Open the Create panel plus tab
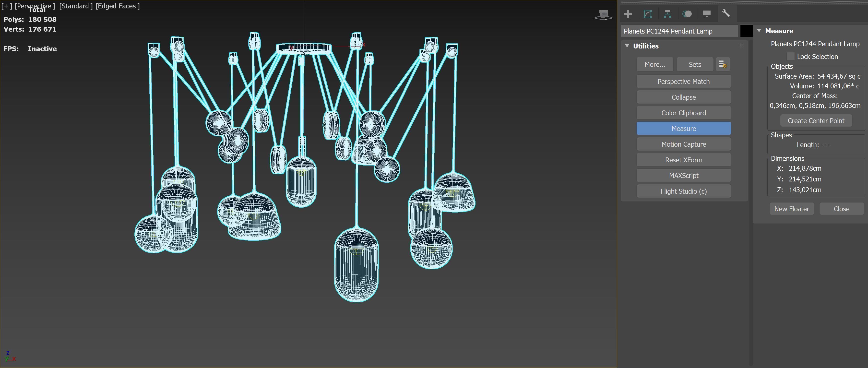The image size is (868, 368). (628, 14)
